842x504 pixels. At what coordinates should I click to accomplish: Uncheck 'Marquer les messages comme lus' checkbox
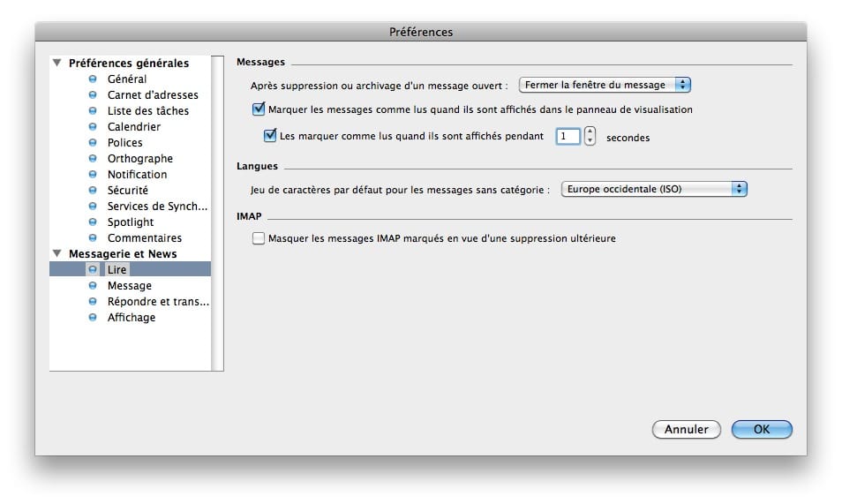259,109
